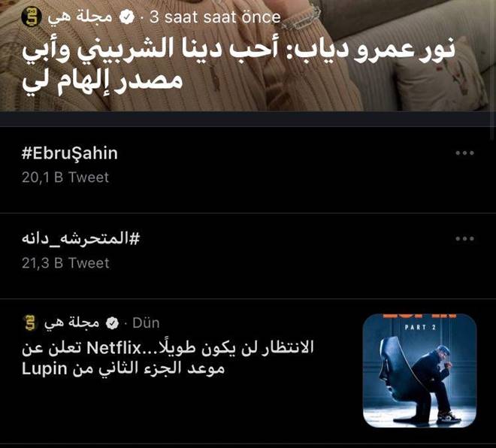The width and height of the screenshot is (496, 448).
Task: Open the #المتحرشه_دانه trending hashtag
Action: [80, 238]
